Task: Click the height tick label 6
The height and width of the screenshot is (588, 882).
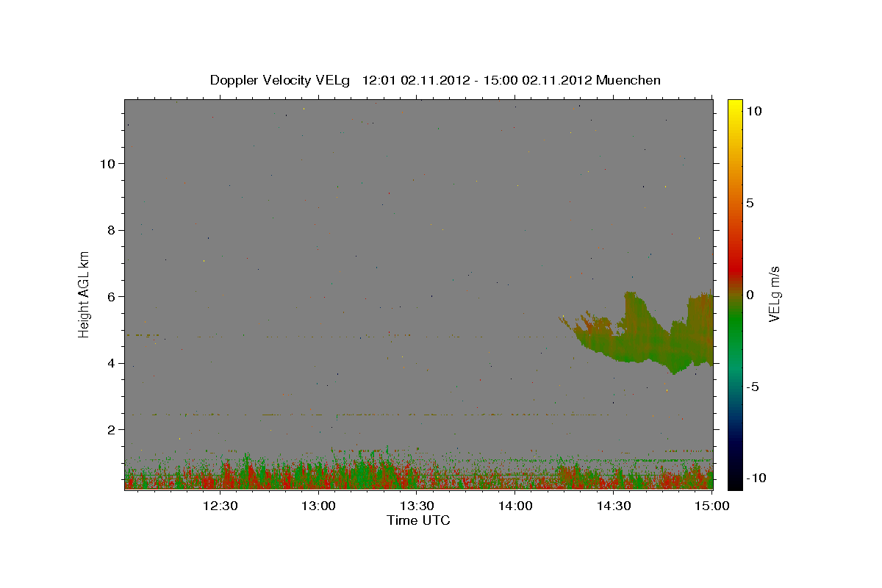Action: [110, 296]
